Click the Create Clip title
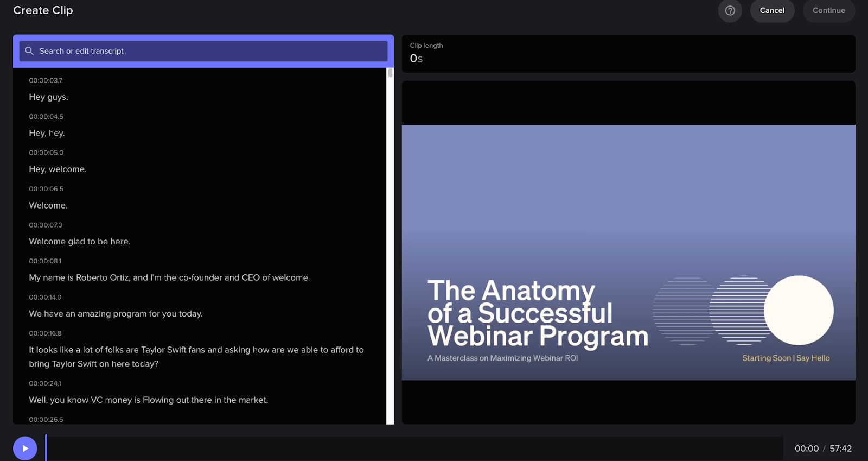 [x=43, y=10]
